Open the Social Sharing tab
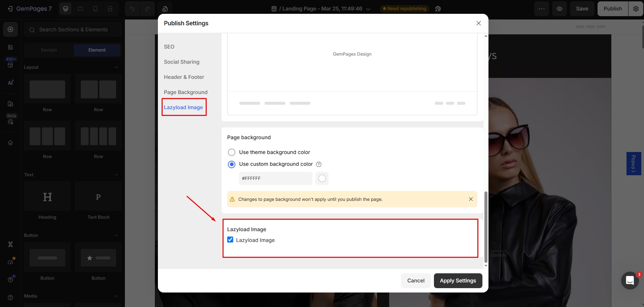This screenshot has width=644, height=307. tap(181, 62)
